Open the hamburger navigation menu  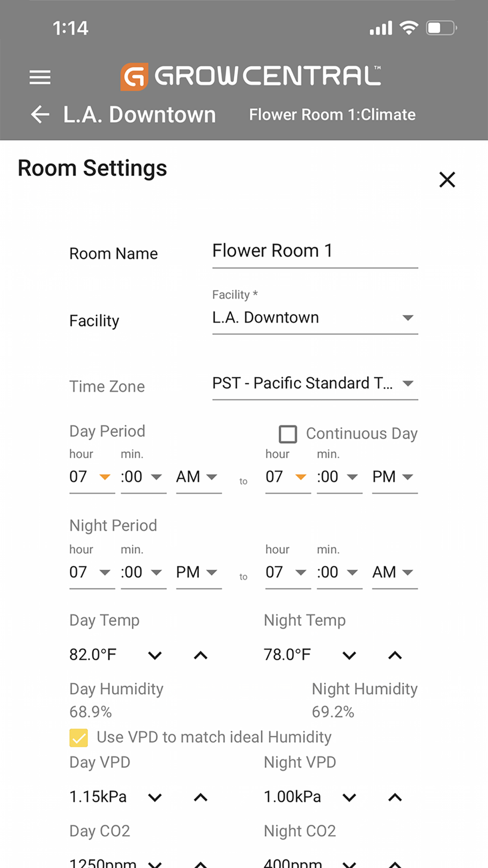click(x=40, y=77)
